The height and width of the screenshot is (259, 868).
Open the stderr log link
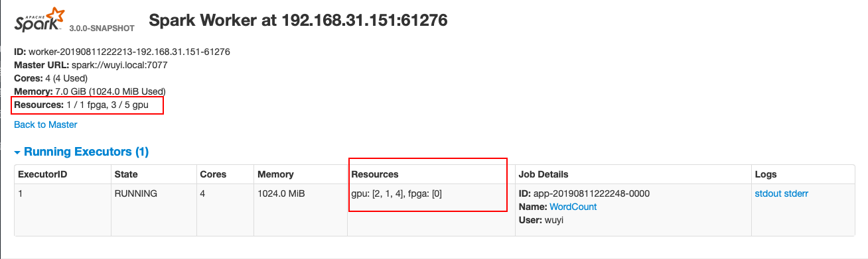point(796,194)
